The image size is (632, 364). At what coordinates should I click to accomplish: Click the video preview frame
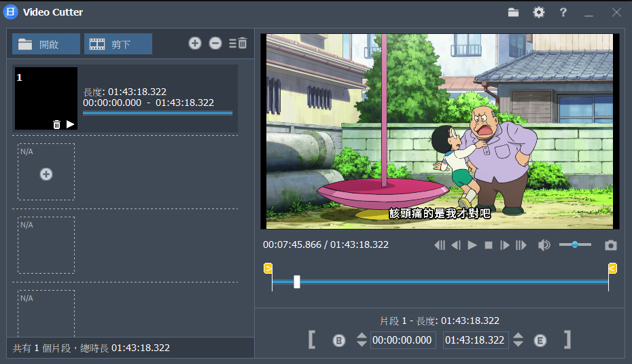[440, 131]
